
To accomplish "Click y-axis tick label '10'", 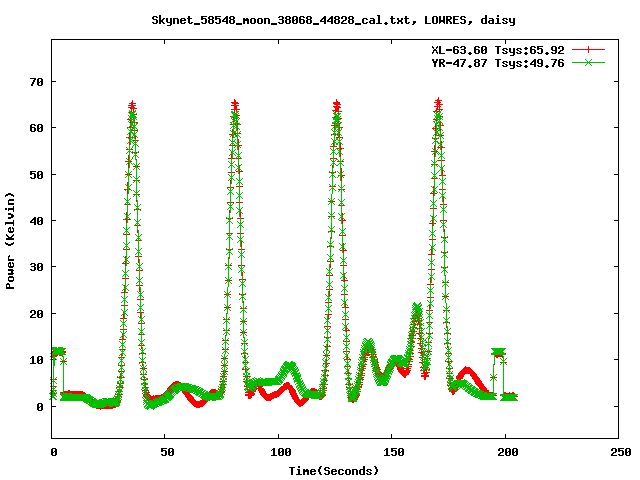I will tap(36, 360).
